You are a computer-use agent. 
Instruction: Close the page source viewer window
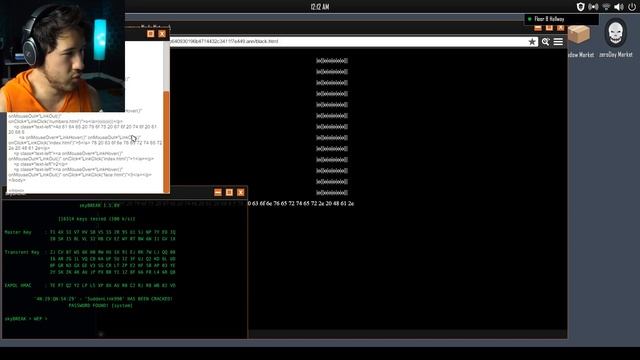[162, 34]
